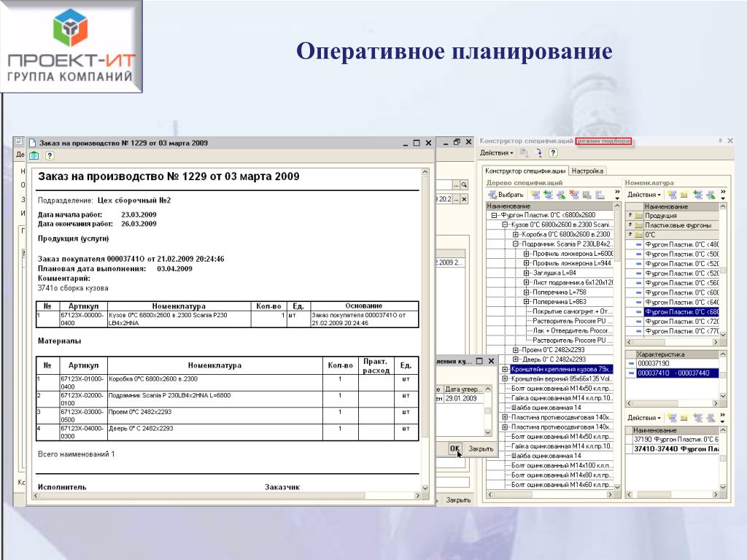Expand the Коробка 0°C 6800x2600 node
The width and height of the screenshot is (747, 560).
(516, 234)
